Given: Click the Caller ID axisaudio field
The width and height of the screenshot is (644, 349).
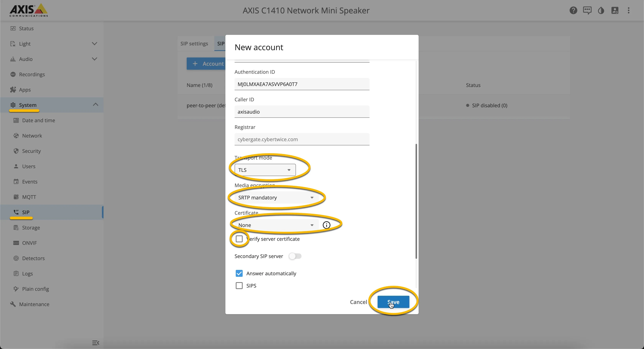Looking at the screenshot, I should [302, 112].
